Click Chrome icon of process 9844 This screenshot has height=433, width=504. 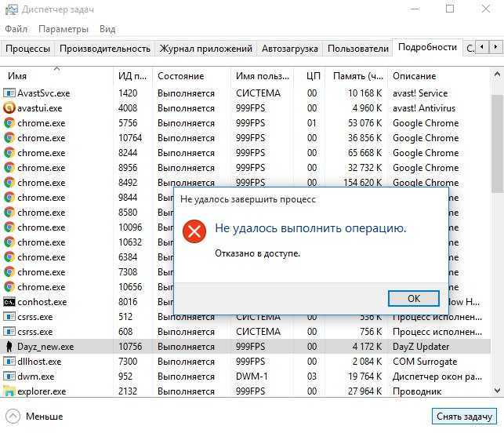tap(9, 197)
